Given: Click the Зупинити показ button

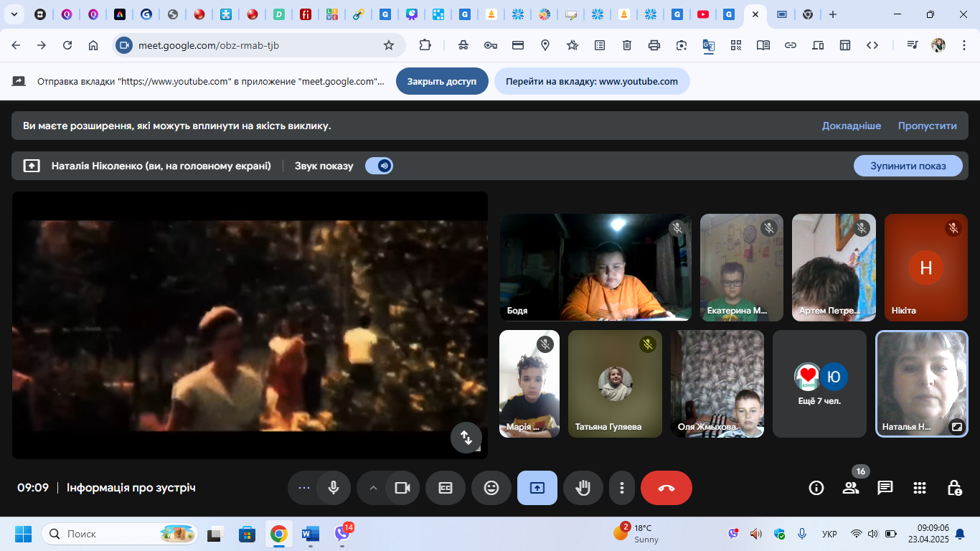Looking at the screenshot, I should pyautogui.click(x=908, y=166).
